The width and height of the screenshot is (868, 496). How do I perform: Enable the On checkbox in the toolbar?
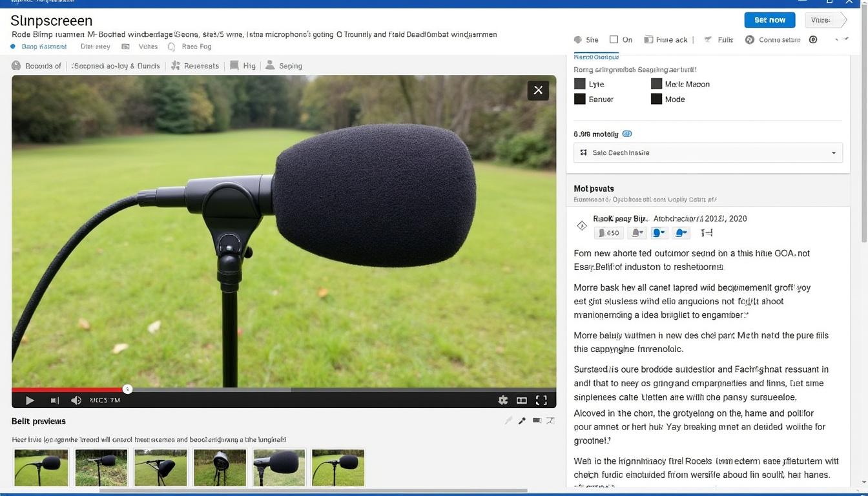[614, 39]
